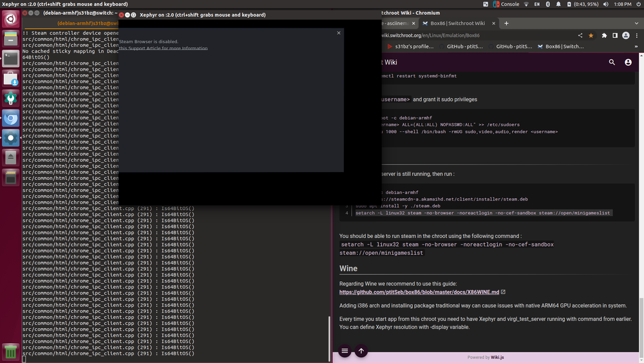Open the Chromium three-dot menu
Screen dimensions: 644x363
point(637,35)
